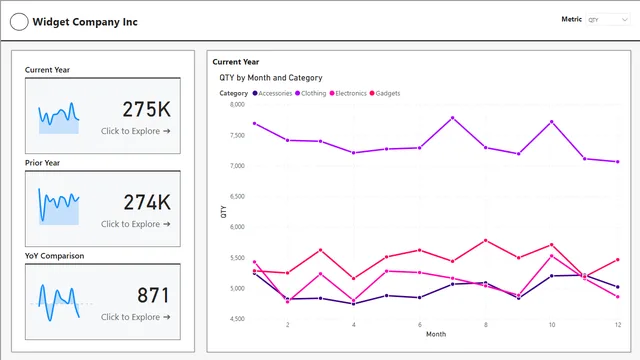
Task: Click the YoY Comparison sparkline chart
Action: (x=60, y=302)
